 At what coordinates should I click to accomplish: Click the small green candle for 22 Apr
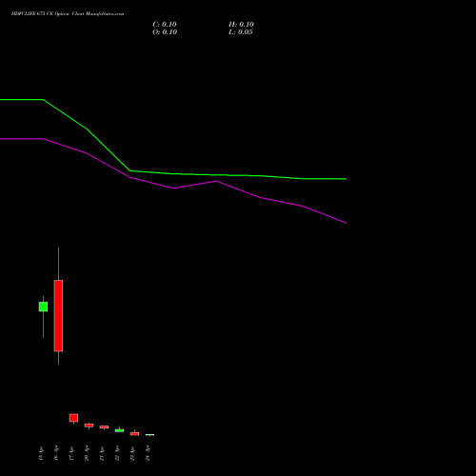point(119,430)
